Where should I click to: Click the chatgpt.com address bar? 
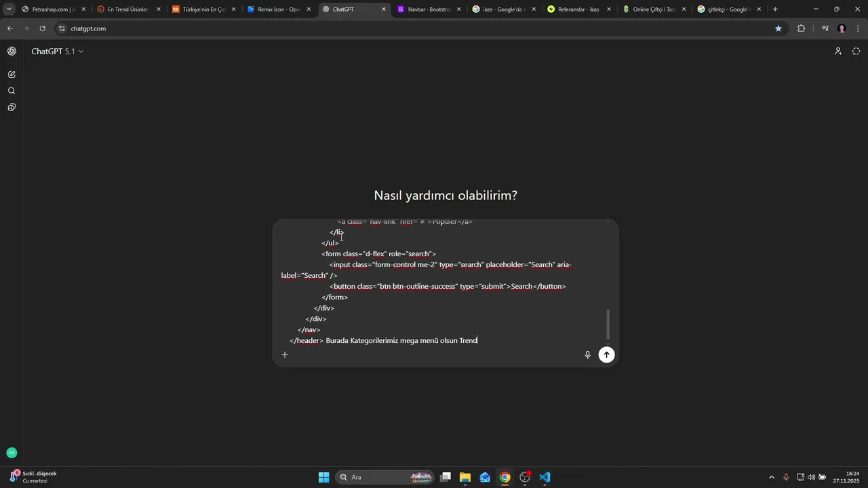(420, 28)
